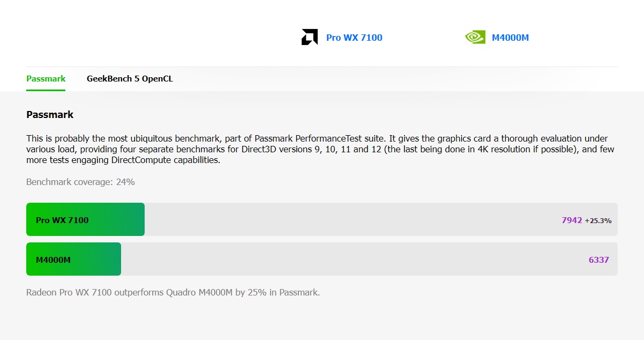Click the 7942 Passmark score
The width and height of the screenshot is (644, 340).
pyautogui.click(x=572, y=220)
